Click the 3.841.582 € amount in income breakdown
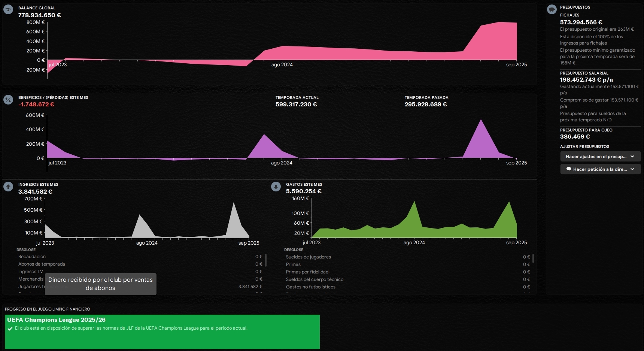This screenshot has width=644, height=351. 250,287
